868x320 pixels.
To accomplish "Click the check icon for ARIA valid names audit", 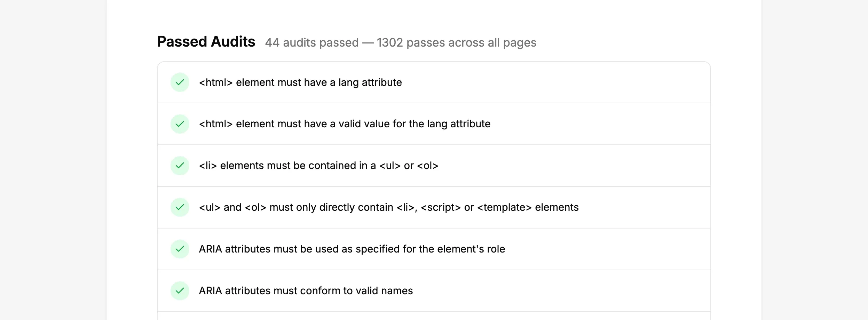I will [180, 290].
